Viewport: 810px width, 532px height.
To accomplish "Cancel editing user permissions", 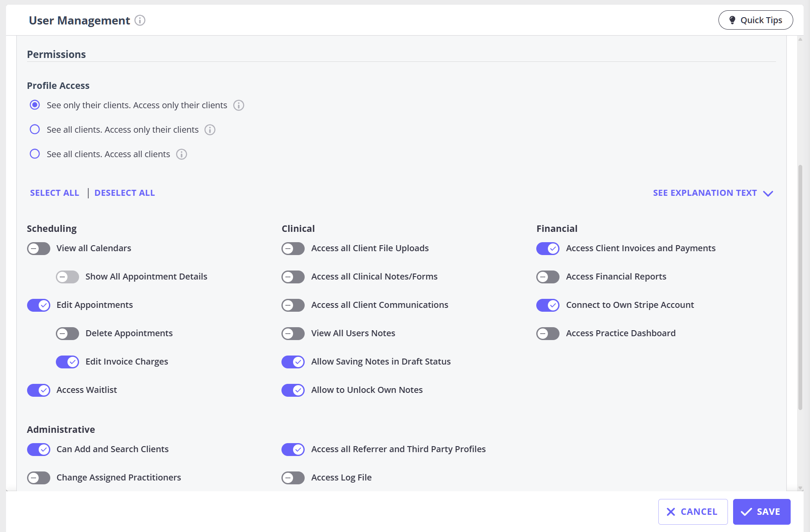I will point(693,511).
